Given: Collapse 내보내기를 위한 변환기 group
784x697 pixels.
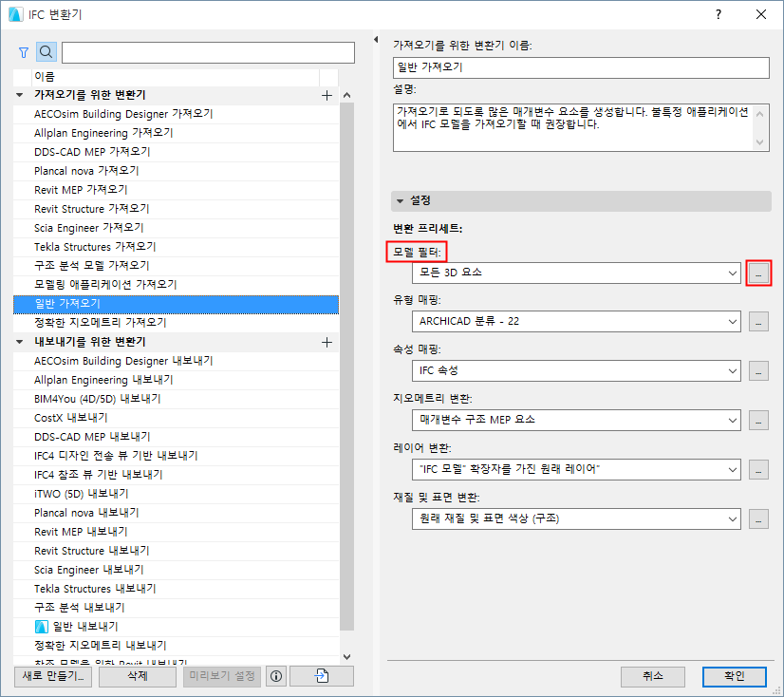Looking at the screenshot, I should coord(20,342).
